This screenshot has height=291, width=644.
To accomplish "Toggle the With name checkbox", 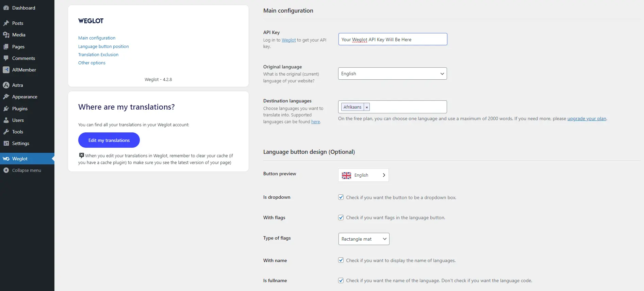I will [341, 260].
